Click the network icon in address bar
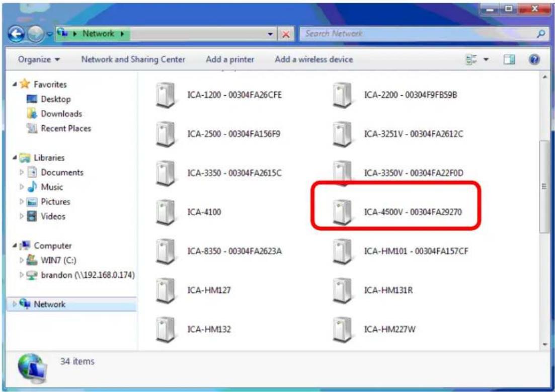Screen dimensions: 555x392 (x=63, y=33)
